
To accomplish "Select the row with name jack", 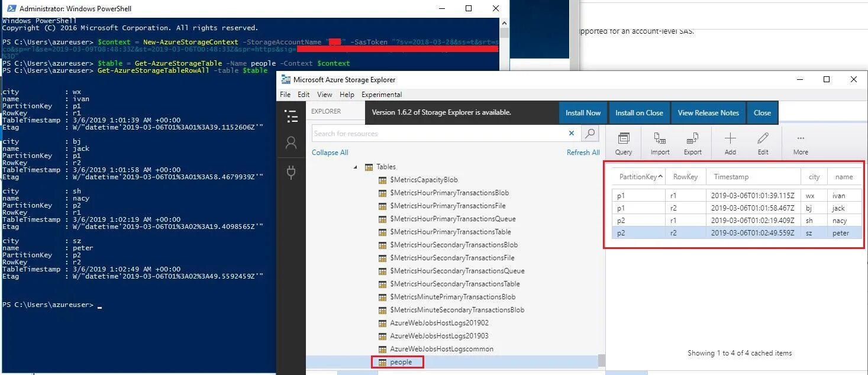I will click(x=737, y=208).
